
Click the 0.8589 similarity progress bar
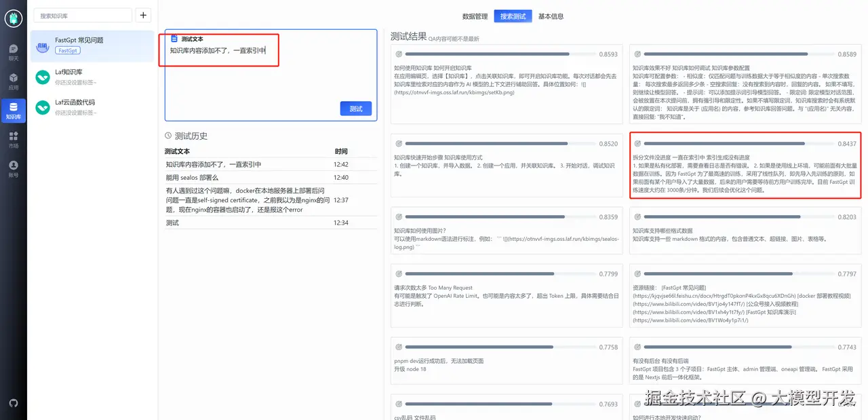point(739,54)
